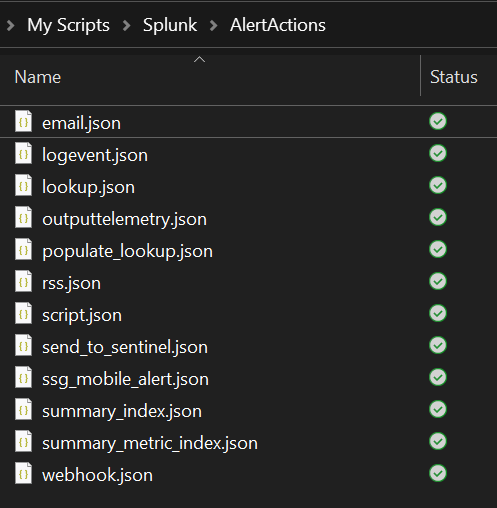Click the send_to_sentinel.json file icon
Viewport: 497px width, 508px height.
[23, 345]
